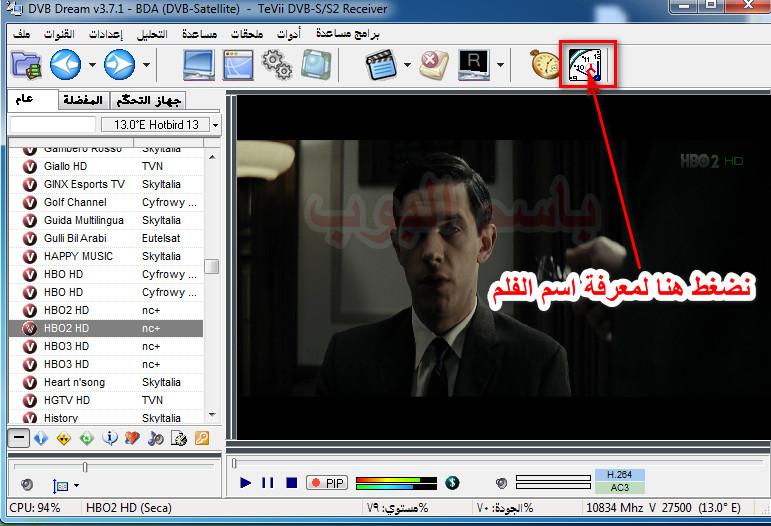Open the ملحقات menu
The width and height of the screenshot is (771, 526).
(x=247, y=34)
